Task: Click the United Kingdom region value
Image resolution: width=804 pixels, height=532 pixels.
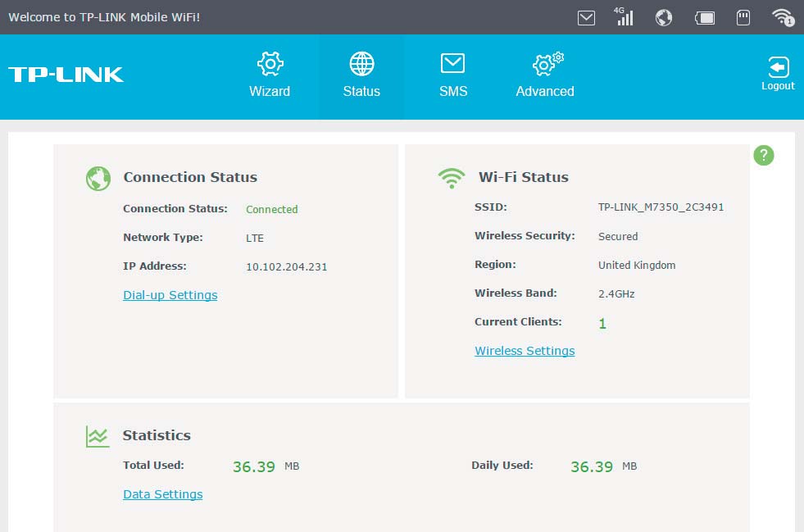Action: coord(637,266)
